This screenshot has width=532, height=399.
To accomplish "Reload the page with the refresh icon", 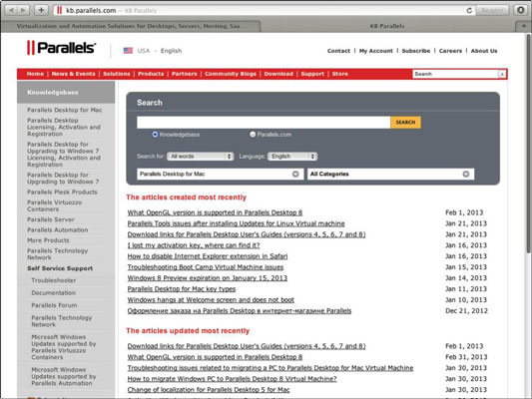I will (469, 11).
